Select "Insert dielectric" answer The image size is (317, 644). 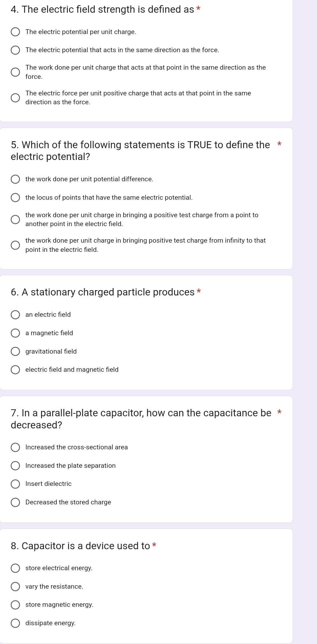15,484
